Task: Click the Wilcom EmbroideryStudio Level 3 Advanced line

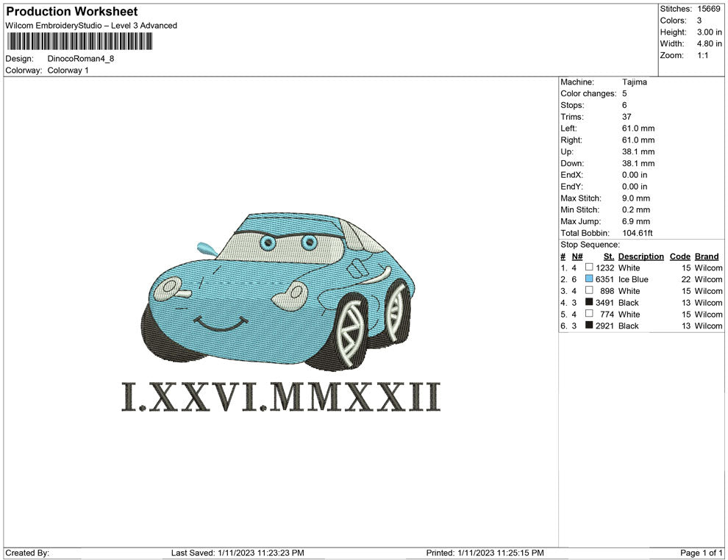Action: [x=91, y=26]
